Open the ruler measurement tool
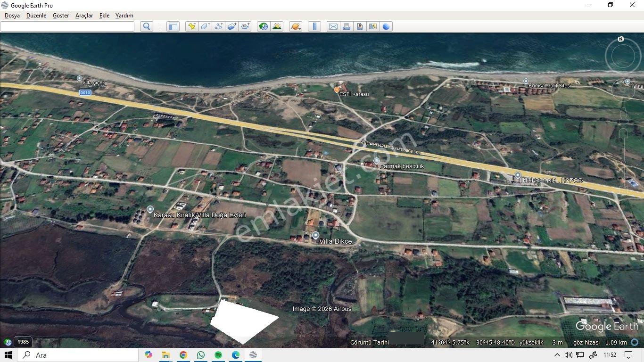 click(314, 26)
